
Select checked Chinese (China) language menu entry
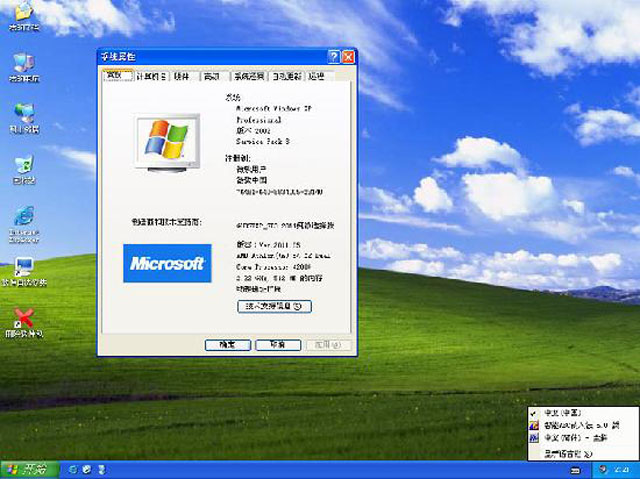[582, 413]
